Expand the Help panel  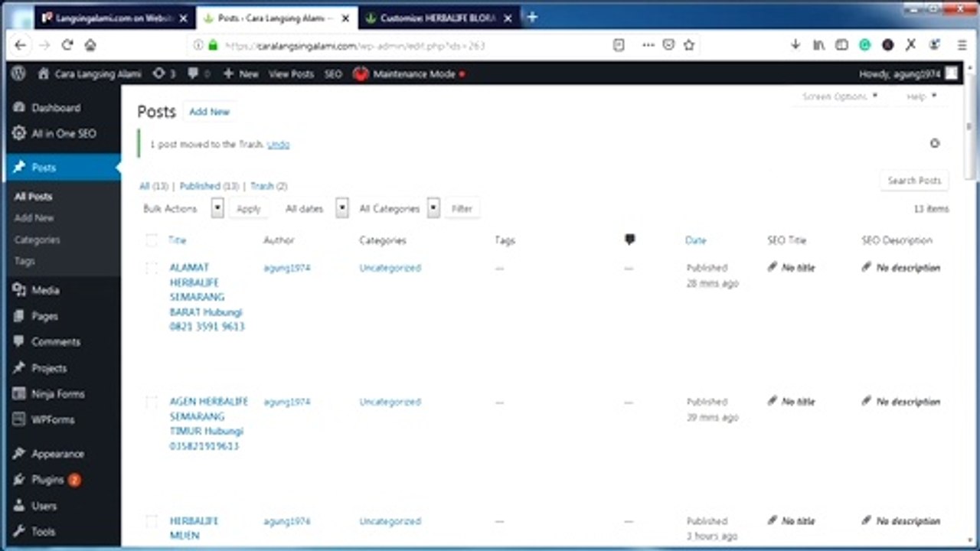pos(921,96)
